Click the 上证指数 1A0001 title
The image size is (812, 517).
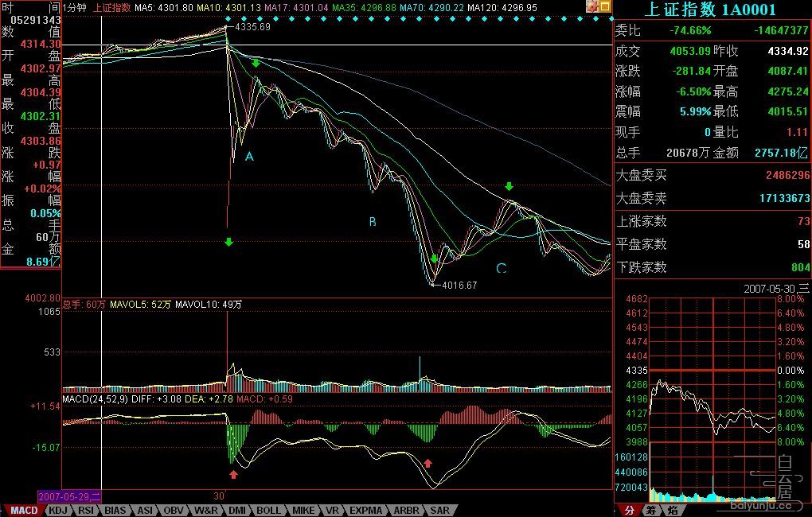(x=709, y=10)
